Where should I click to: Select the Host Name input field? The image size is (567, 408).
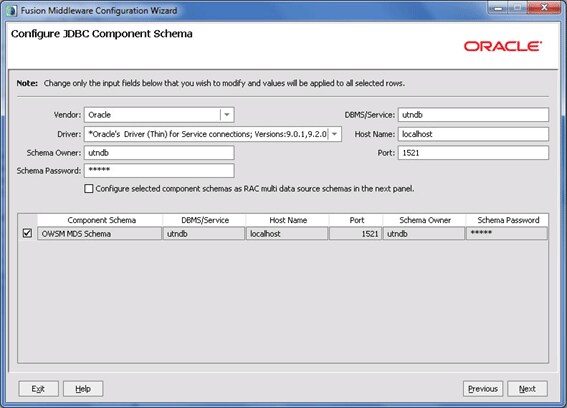(473, 134)
